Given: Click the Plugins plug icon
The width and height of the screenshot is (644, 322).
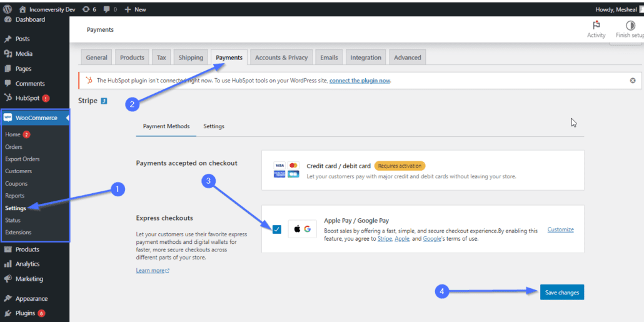Looking at the screenshot, I should click(8, 313).
